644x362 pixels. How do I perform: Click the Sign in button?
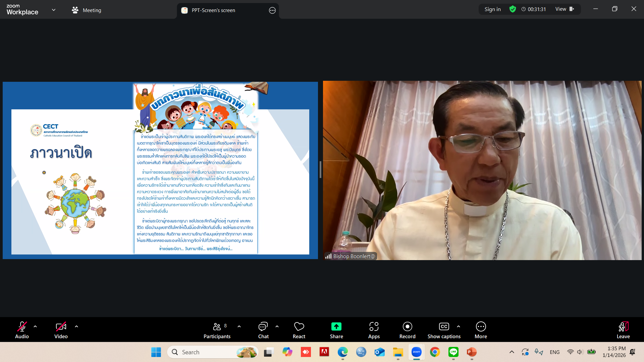(492, 9)
